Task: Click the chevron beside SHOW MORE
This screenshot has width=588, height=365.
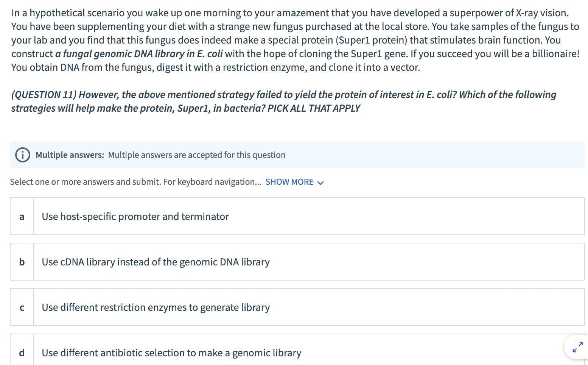Action: click(321, 183)
